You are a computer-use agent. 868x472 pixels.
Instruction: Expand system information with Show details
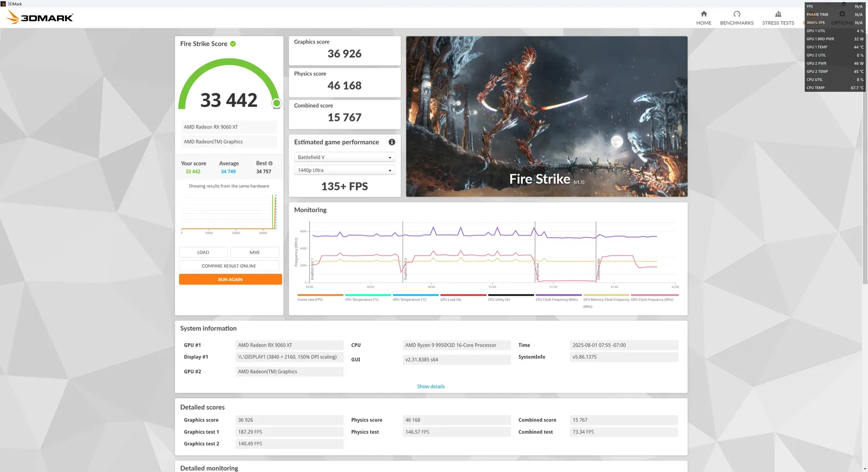pos(431,387)
